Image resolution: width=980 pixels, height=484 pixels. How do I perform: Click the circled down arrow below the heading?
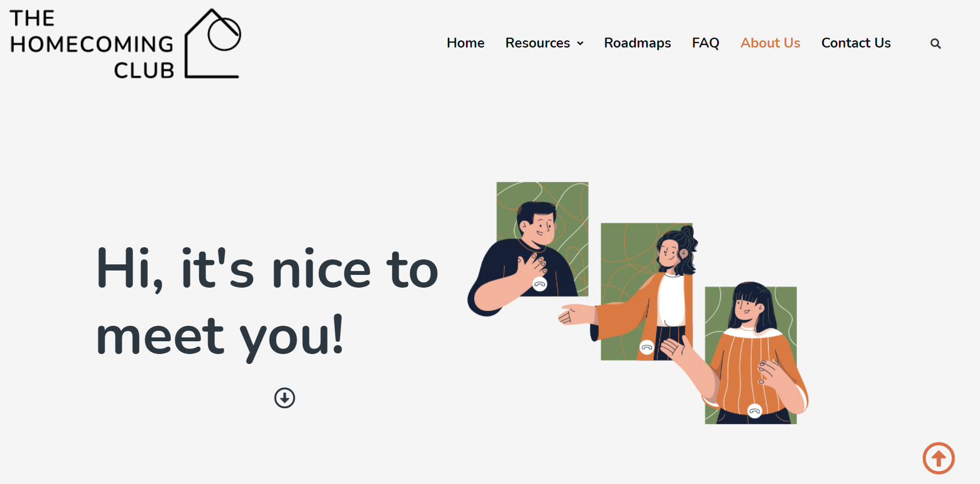point(284,398)
